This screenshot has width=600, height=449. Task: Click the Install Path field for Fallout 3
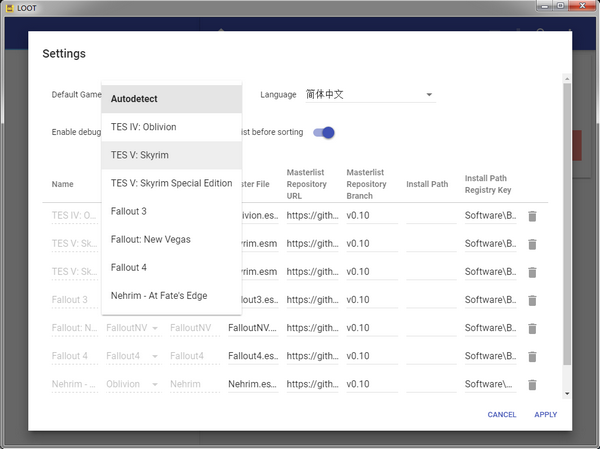[430, 300]
